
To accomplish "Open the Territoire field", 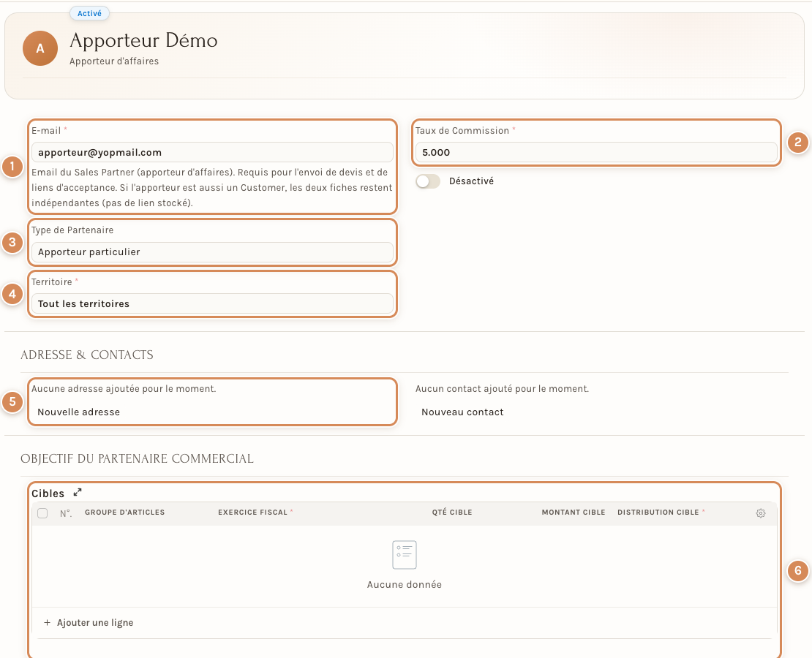I will (x=212, y=304).
